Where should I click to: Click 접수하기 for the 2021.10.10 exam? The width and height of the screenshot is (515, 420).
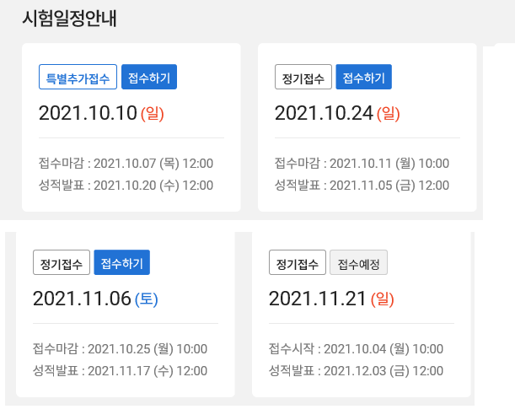[x=149, y=78]
